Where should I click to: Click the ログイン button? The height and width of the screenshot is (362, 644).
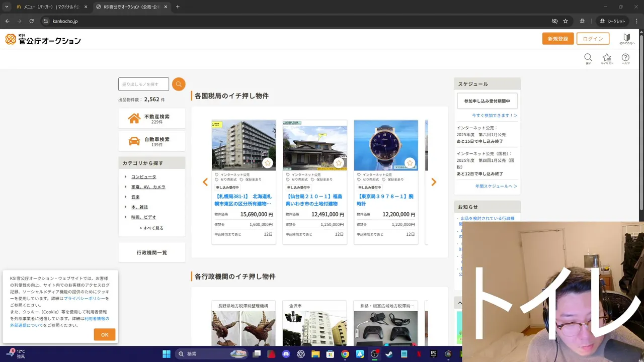[593, 39]
